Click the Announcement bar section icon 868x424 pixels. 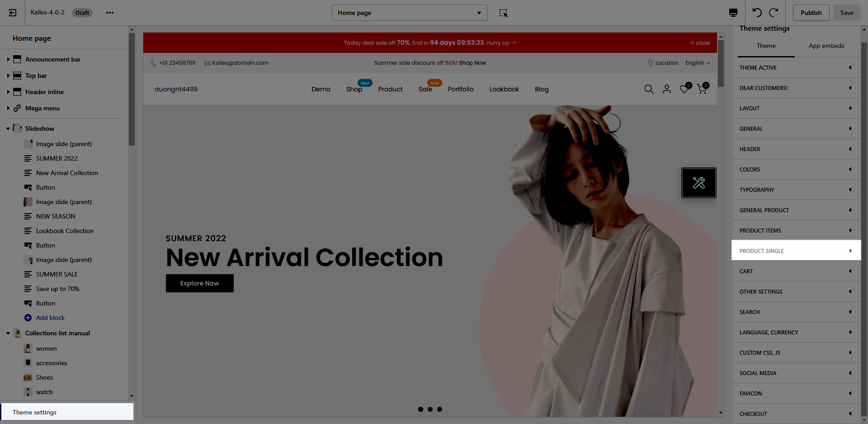[17, 59]
